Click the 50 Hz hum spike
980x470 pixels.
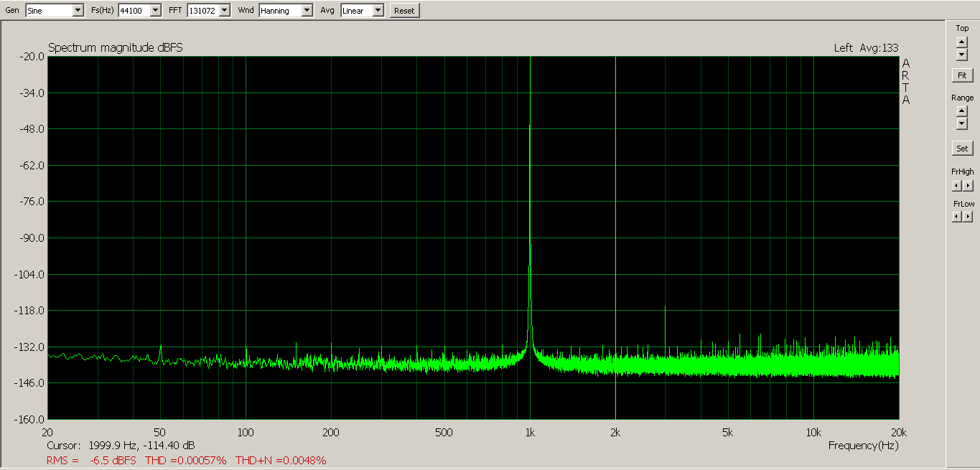[x=160, y=350]
